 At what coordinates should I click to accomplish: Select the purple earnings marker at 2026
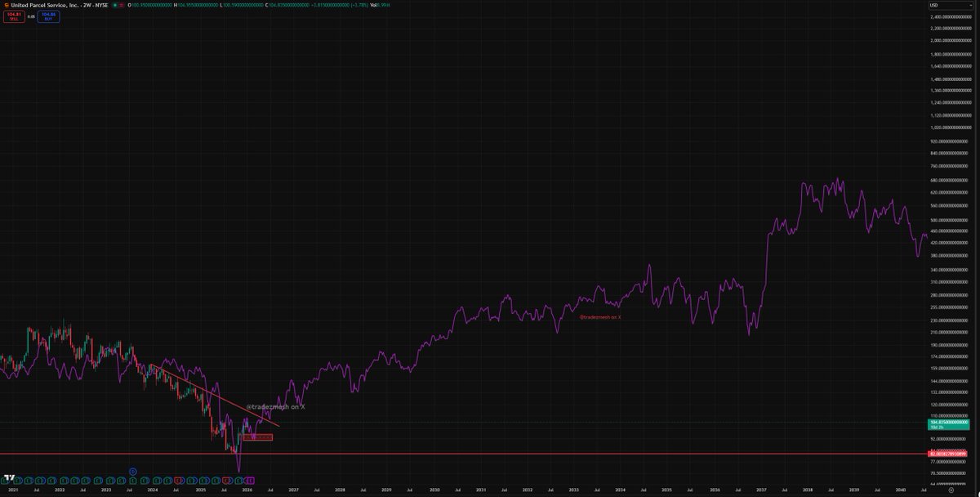tap(250, 480)
